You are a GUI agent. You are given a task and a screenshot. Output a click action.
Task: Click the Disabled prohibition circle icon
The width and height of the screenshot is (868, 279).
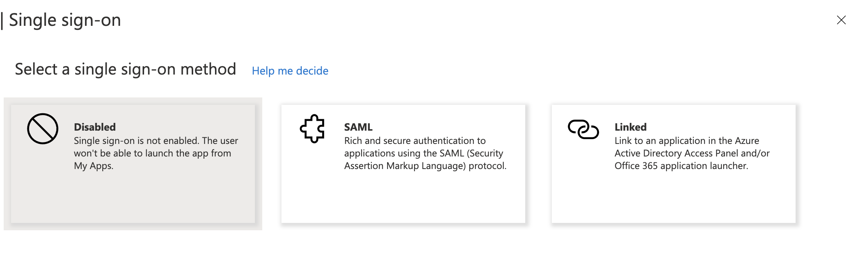43,128
